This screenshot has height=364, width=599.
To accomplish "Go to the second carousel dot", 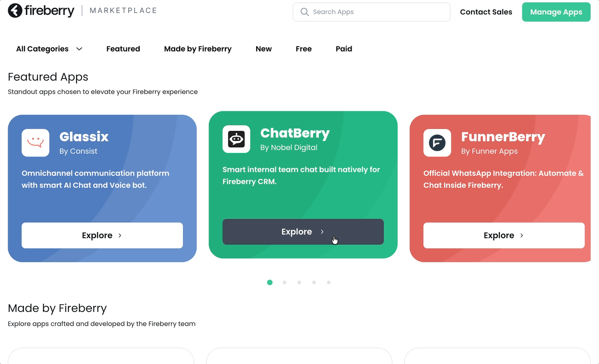I will [285, 282].
